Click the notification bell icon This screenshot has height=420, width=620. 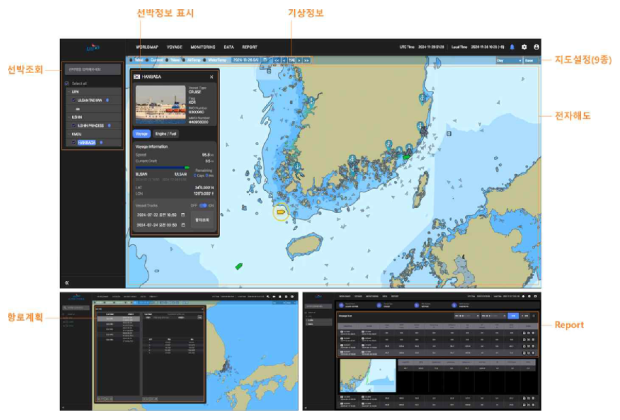(512, 47)
